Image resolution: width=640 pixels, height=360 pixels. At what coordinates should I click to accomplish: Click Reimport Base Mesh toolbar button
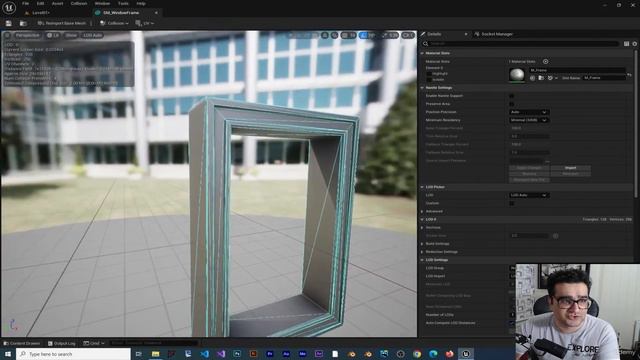pos(62,23)
